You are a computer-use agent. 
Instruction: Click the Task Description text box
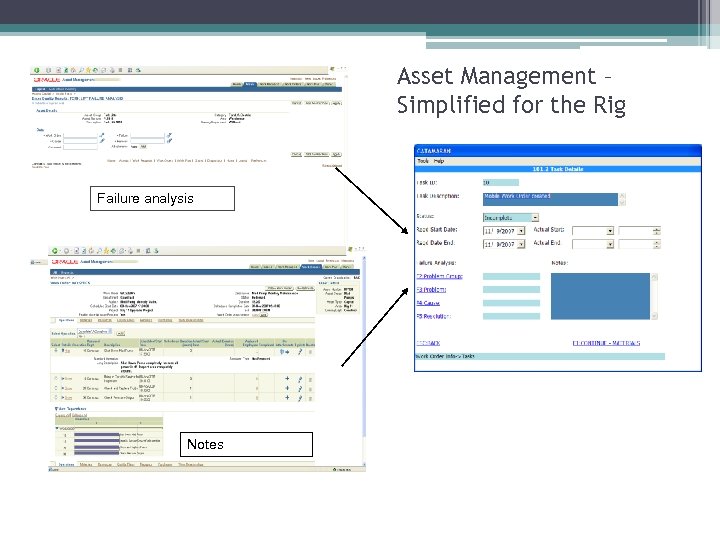point(550,199)
